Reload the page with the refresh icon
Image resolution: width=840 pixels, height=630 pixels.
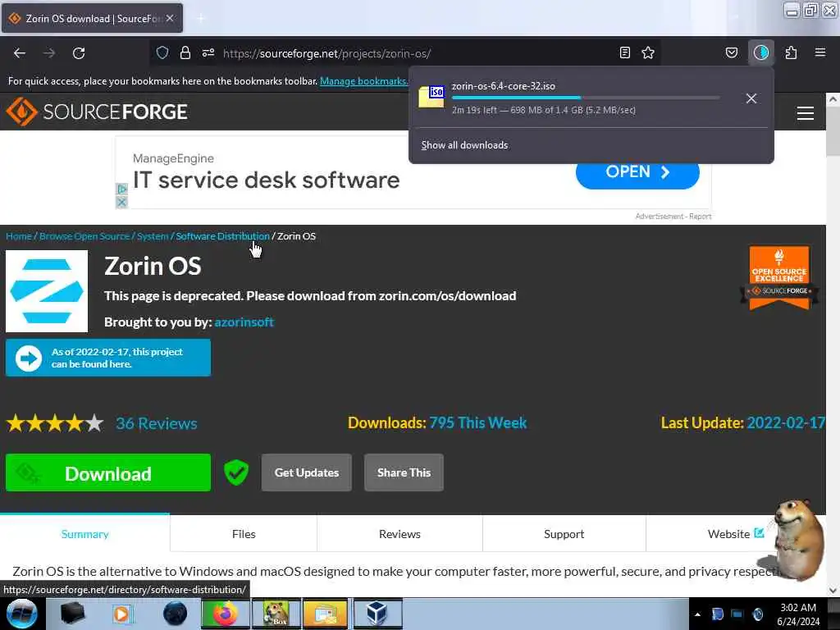click(79, 53)
